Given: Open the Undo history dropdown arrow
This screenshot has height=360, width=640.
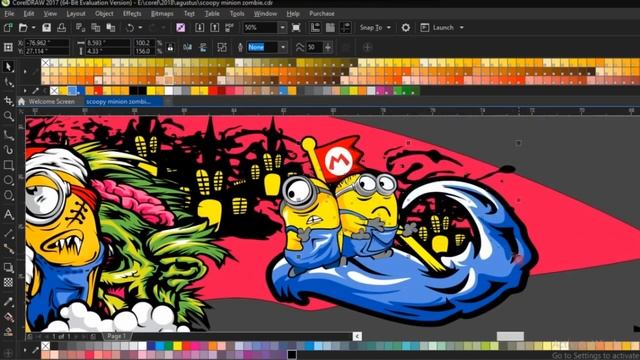Looking at the screenshot, I should click(x=140, y=27).
